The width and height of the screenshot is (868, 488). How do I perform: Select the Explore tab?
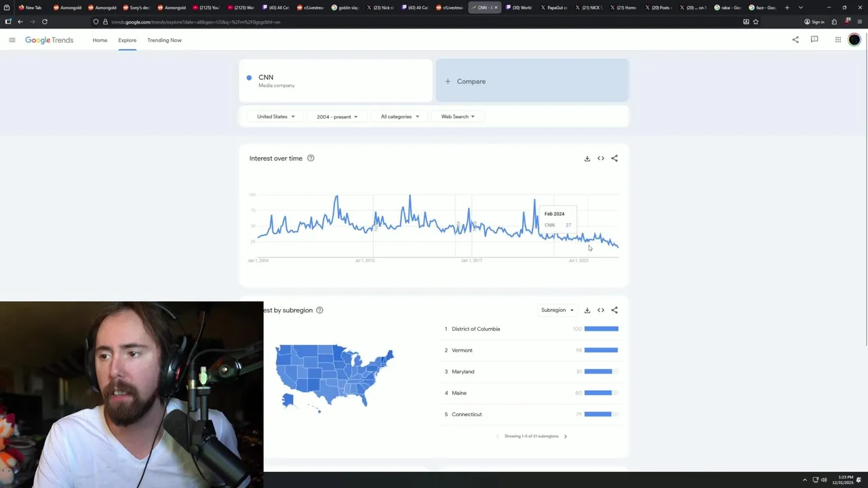point(127,40)
